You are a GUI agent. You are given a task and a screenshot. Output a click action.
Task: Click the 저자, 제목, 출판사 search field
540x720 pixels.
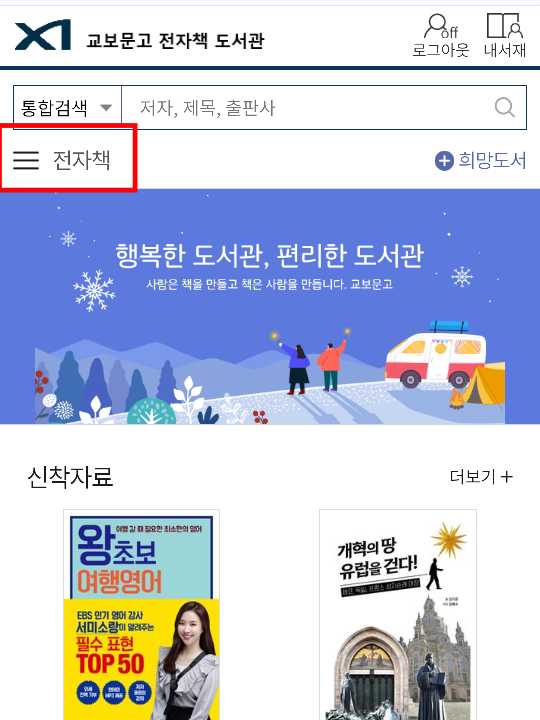308,107
